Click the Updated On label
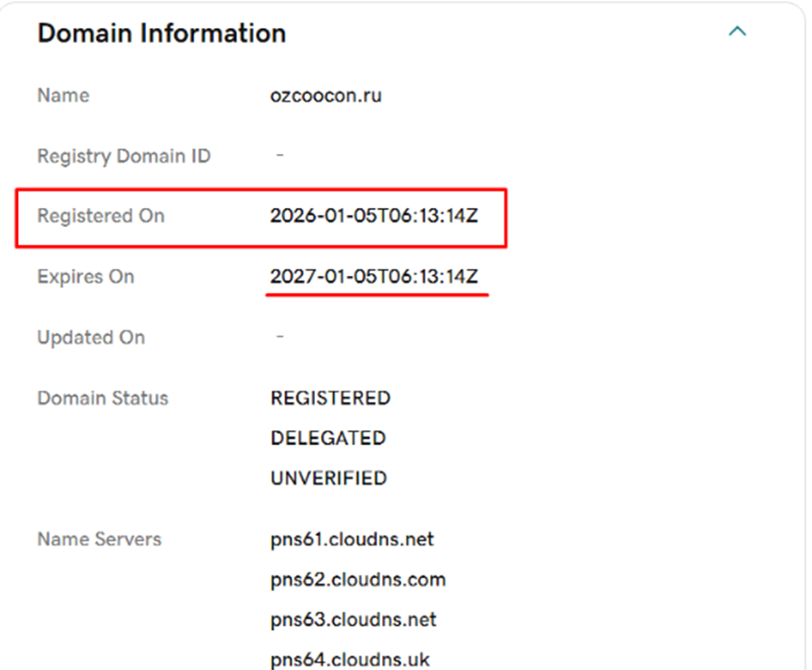This screenshot has width=812, height=670. [x=91, y=338]
